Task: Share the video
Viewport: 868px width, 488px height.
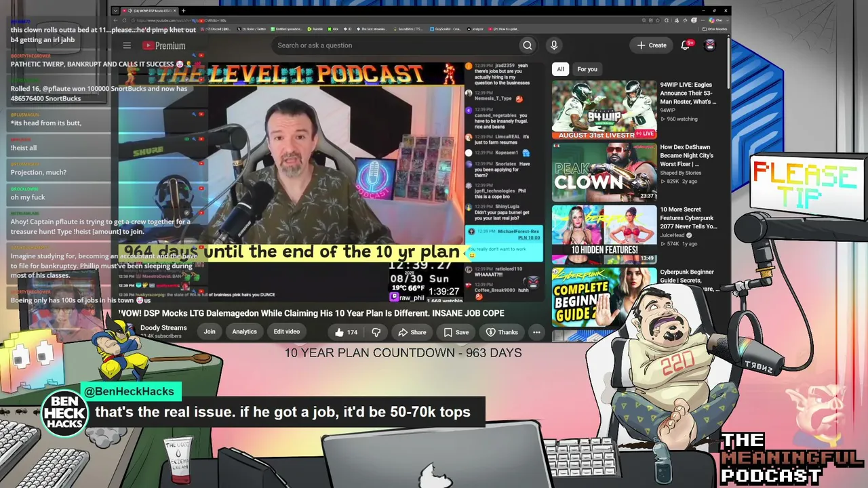Action: pyautogui.click(x=412, y=332)
